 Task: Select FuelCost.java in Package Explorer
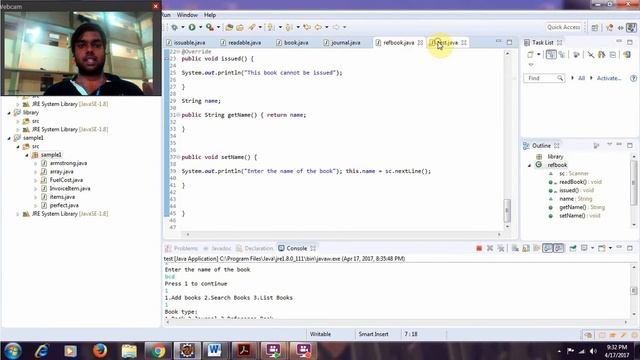(66, 180)
